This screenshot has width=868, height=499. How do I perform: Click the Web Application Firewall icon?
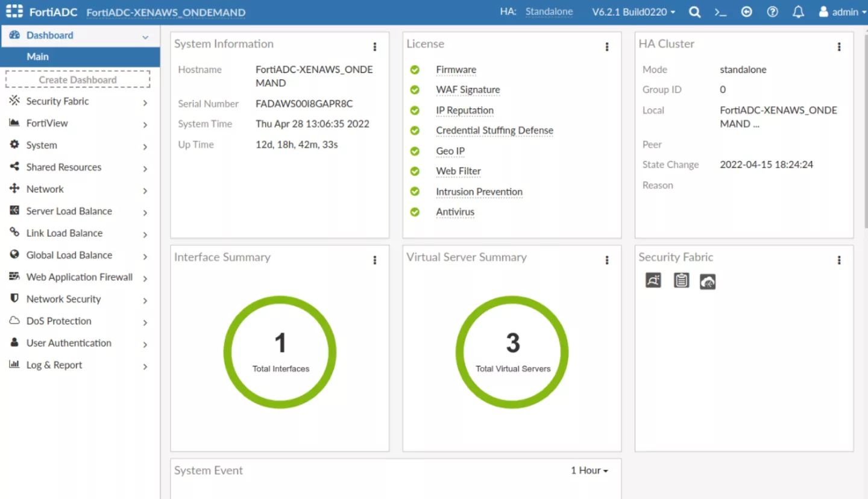pos(14,277)
